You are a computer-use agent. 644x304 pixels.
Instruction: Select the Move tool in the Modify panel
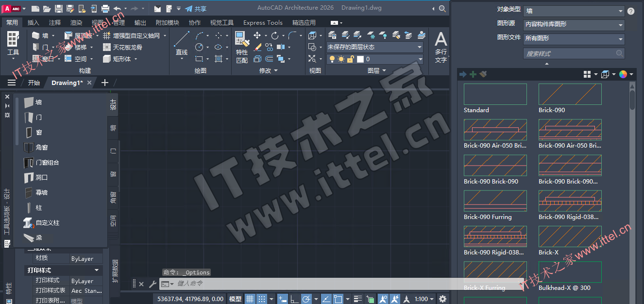pos(257,35)
